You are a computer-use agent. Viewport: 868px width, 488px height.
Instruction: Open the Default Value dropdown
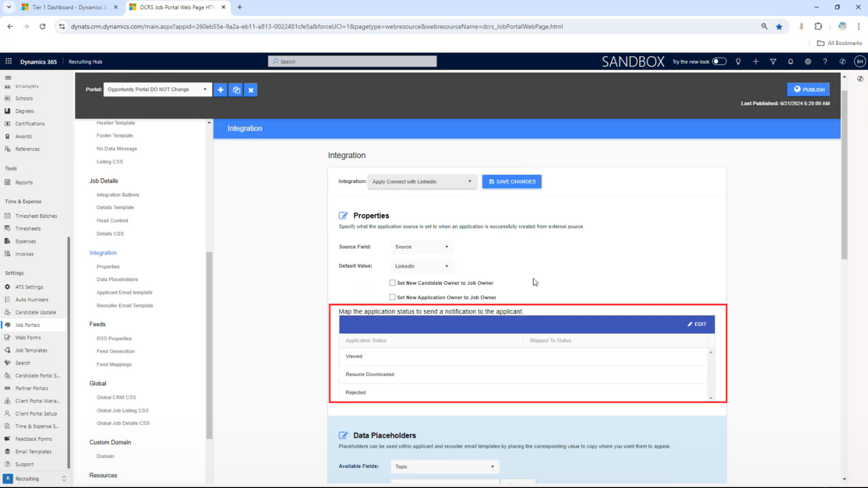[422, 266]
